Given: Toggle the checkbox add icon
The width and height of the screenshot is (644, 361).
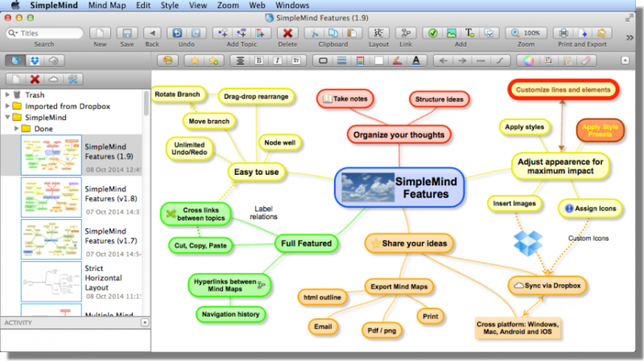Looking at the screenshot, I should [x=489, y=33].
